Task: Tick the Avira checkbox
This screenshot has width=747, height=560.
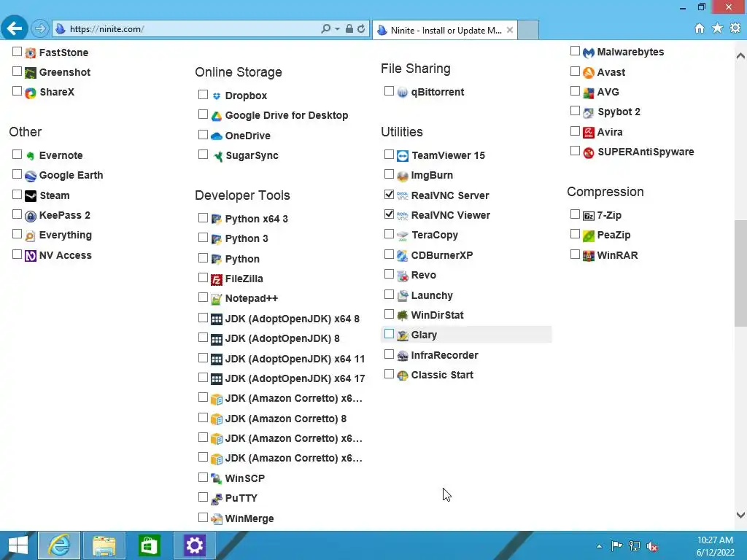Action: (575, 131)
